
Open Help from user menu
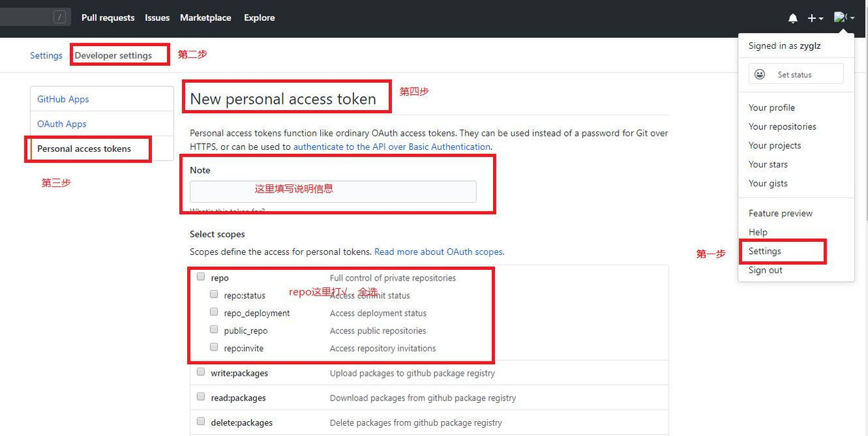pyautogui.click(x=758, y=233)
